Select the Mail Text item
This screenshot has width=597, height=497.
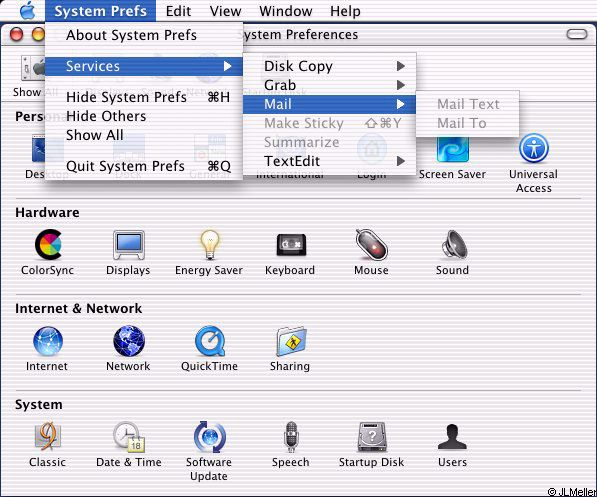[468, 104]
